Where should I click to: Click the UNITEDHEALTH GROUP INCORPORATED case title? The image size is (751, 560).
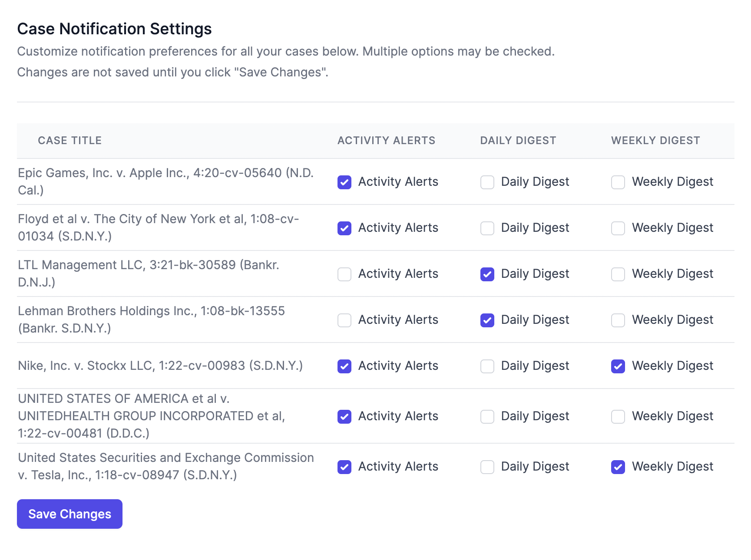click(152, 416)
